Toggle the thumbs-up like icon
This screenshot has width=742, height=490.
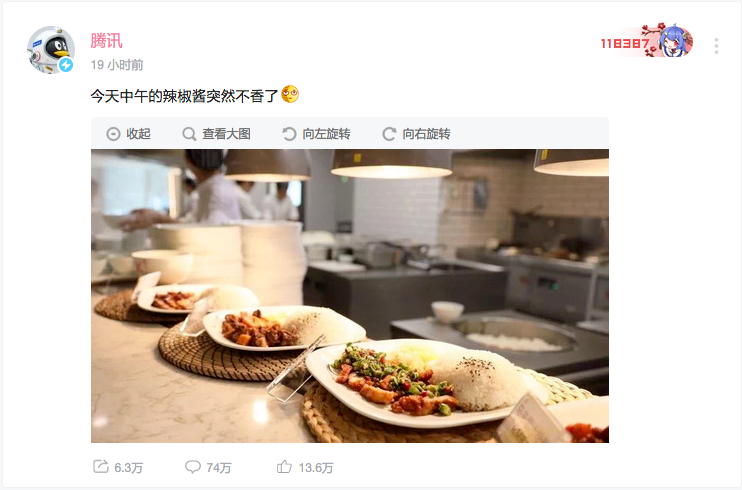pos(284,467)
